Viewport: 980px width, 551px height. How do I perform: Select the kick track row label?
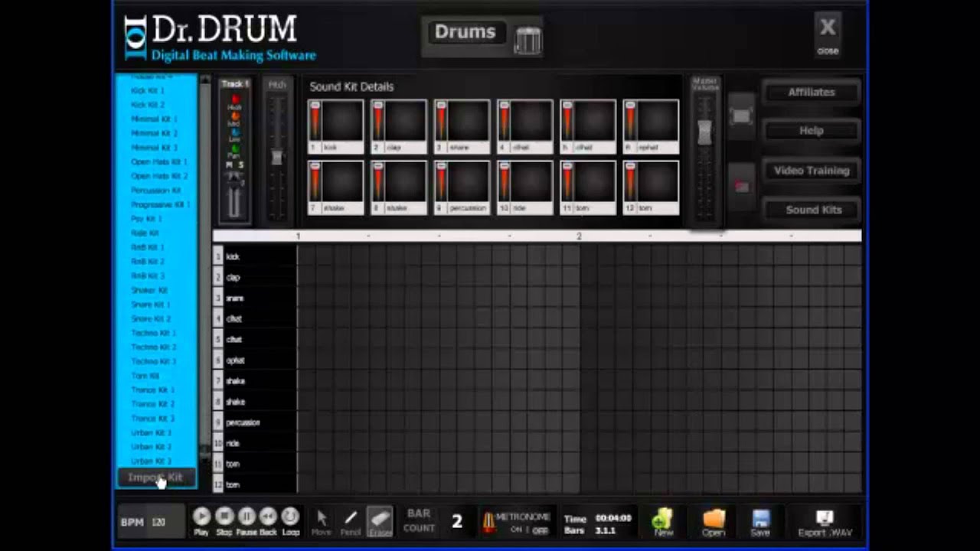(x=256, y=256)
